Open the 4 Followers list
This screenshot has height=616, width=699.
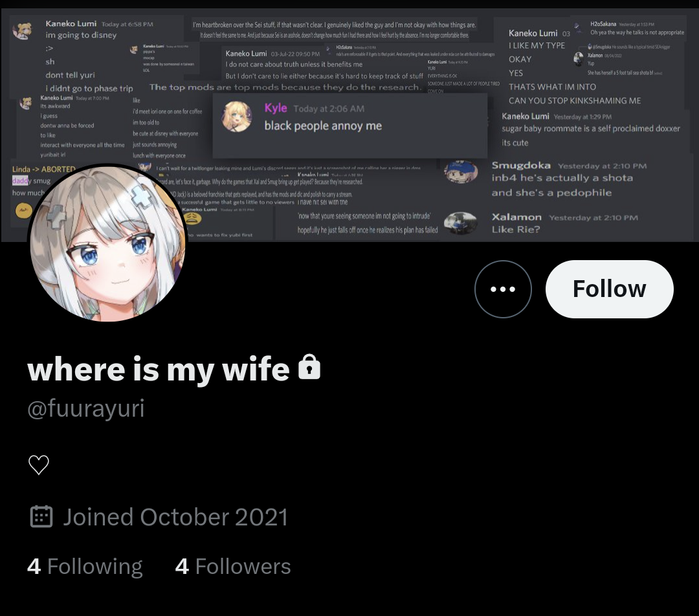(233, 567)
